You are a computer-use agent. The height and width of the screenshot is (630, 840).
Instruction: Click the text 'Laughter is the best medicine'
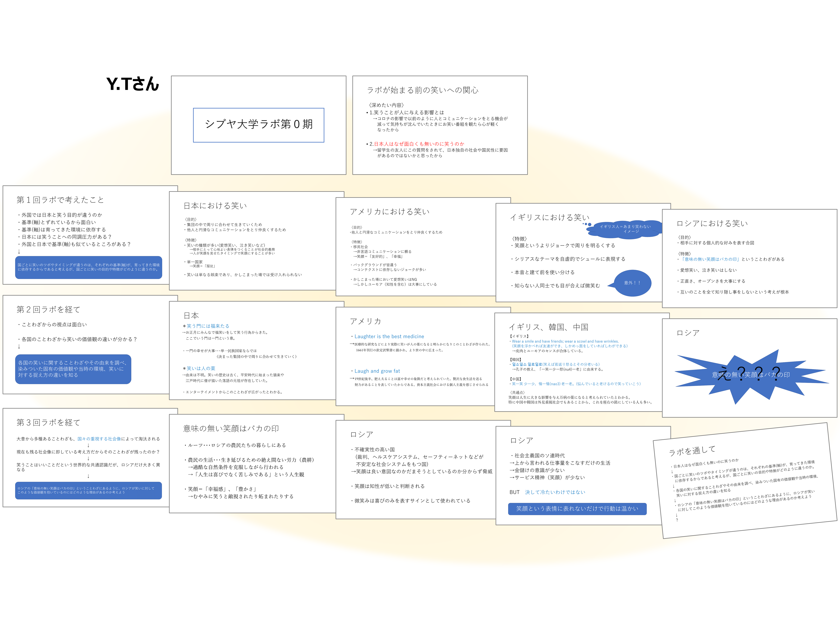(x=389, y=336)
